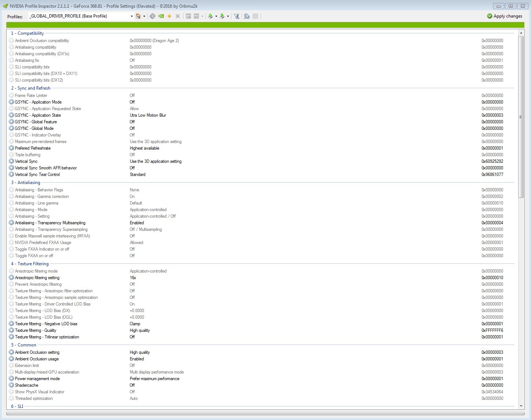This screenshot has height=420, width=531.
Task: Click the add application to profile icon
Action: [x=188, y=16]
